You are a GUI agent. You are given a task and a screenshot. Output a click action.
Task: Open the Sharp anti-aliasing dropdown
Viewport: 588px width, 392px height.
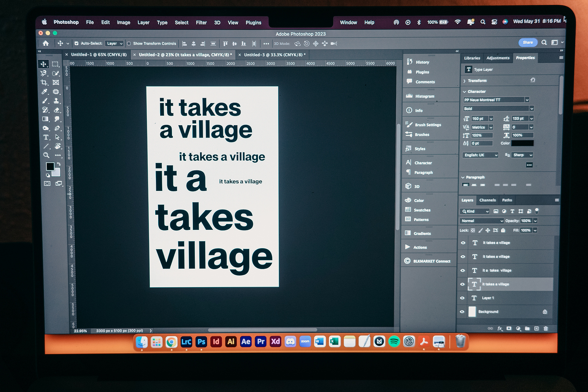click(522, 155)
